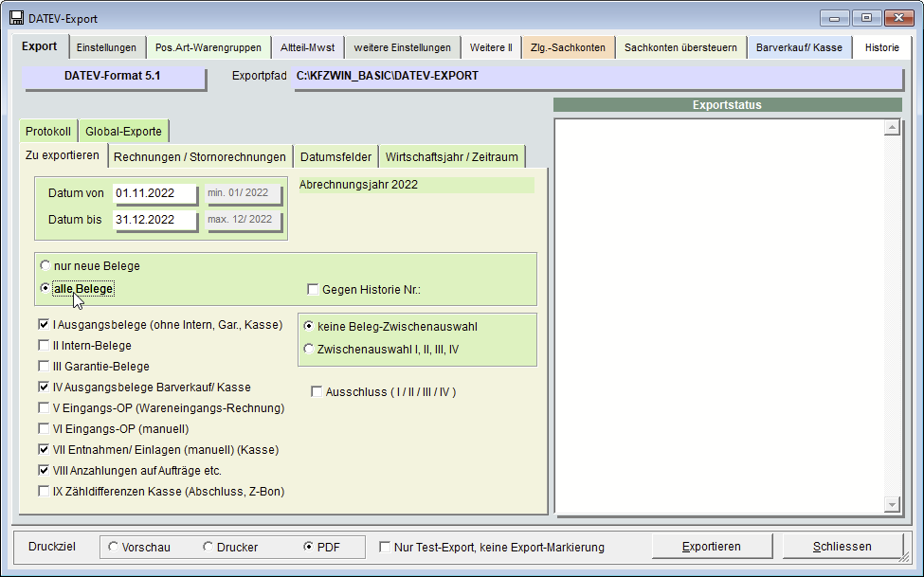
Task: Switch to the Zlg.-Sachkonten tab
Action: (x=568, y=47)
